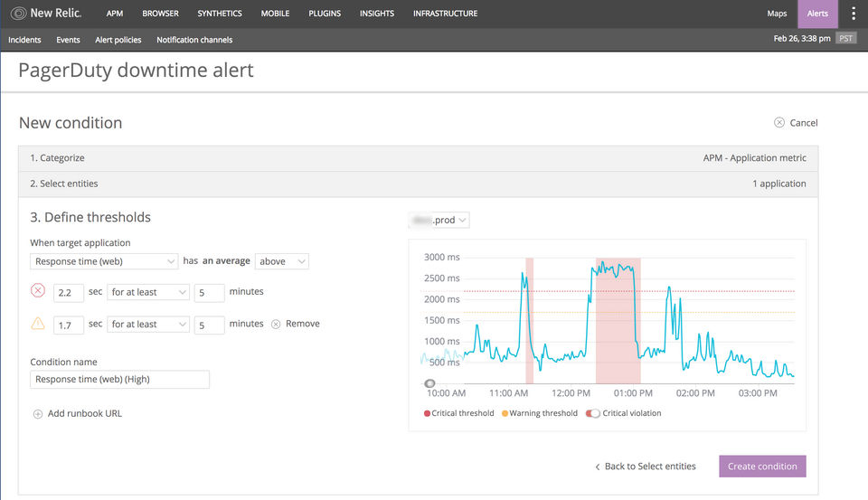
Task: Click the Cancel link text
Action: (x=803, y=123)
